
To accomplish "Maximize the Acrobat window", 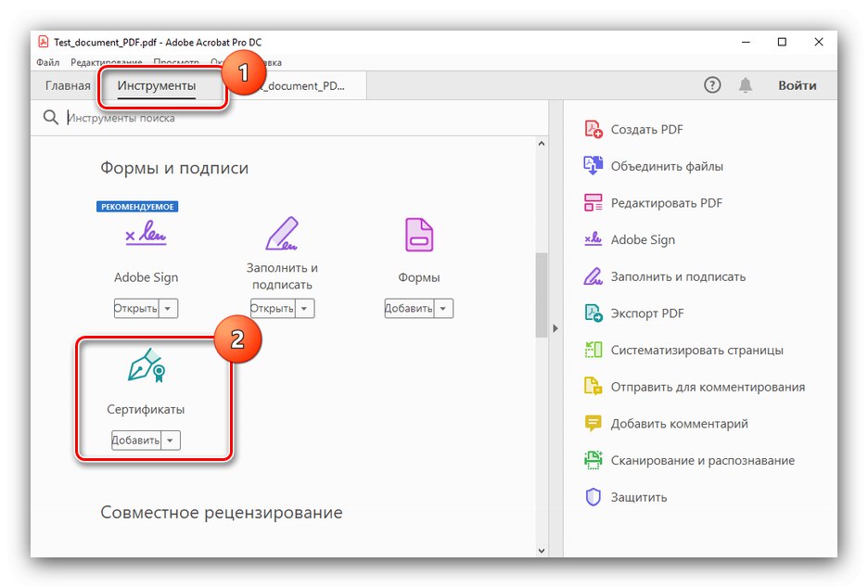I will tap(782, 42).
